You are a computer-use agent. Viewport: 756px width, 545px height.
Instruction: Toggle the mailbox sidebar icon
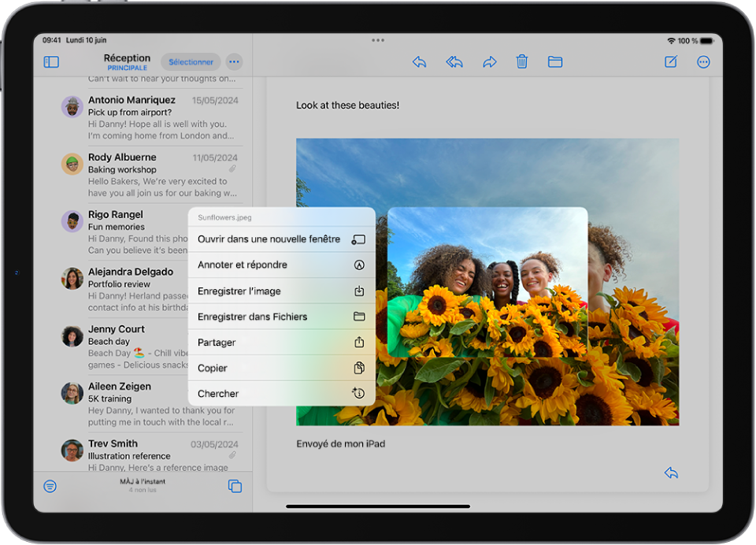(51, 62)
